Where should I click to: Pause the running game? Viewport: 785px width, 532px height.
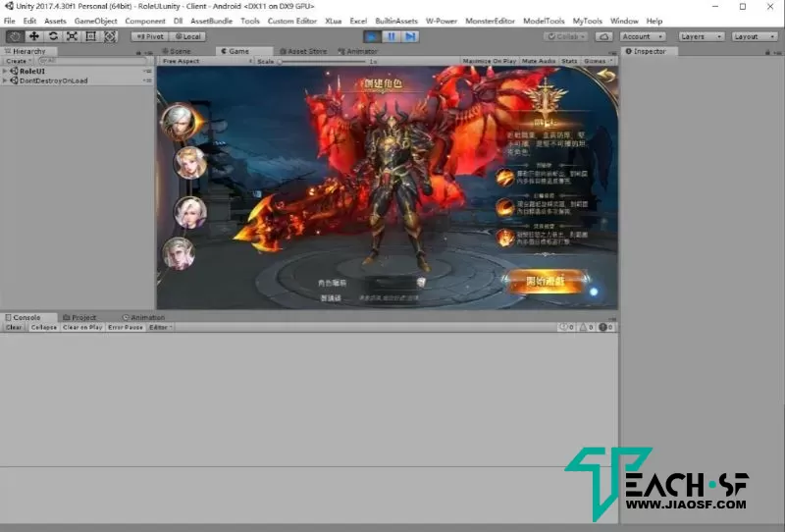392,36
